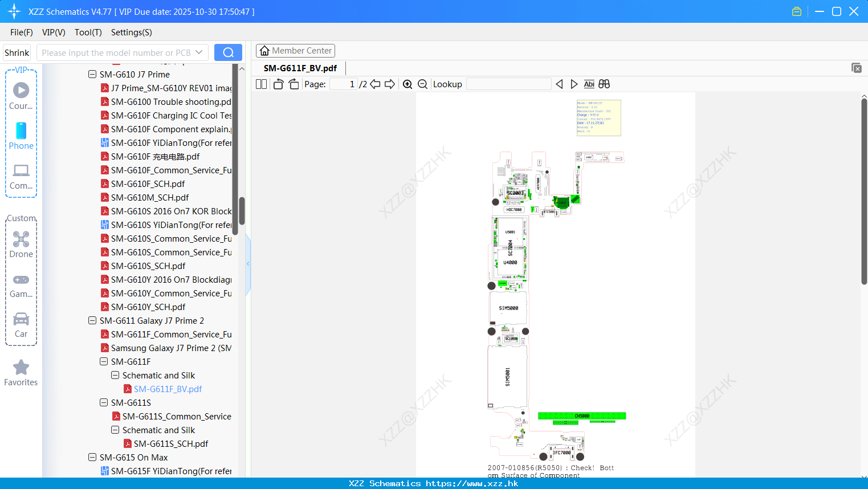
Task: Click the page number input box
Action: tap(344, 84)
